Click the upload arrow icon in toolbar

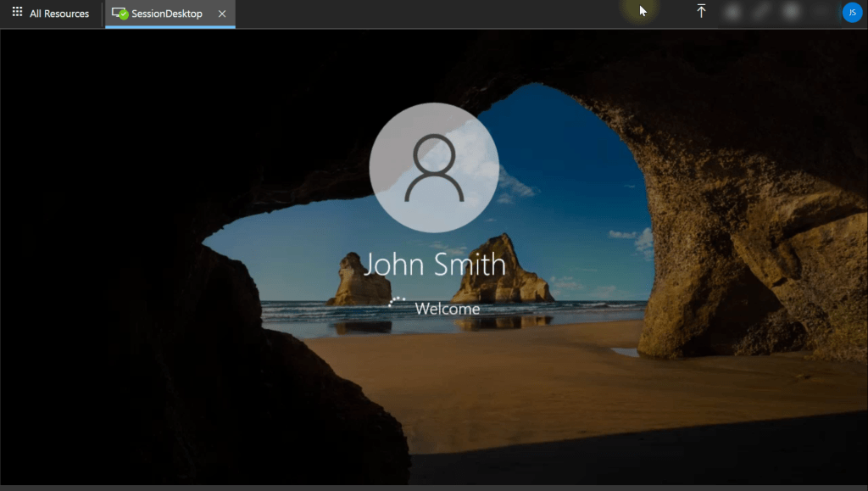pyautogui.click(x=701, y=11)
